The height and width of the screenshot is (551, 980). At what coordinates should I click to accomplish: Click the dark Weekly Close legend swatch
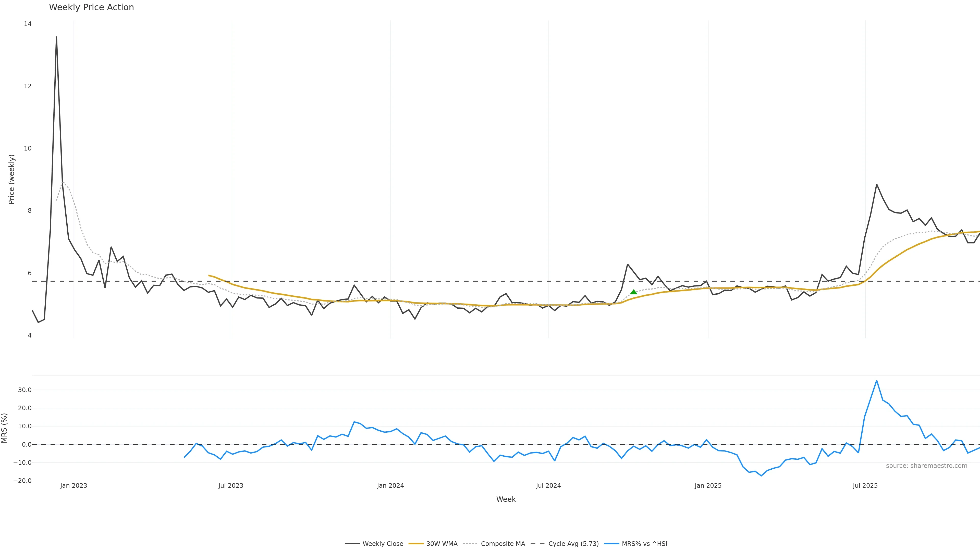point(352,544)
